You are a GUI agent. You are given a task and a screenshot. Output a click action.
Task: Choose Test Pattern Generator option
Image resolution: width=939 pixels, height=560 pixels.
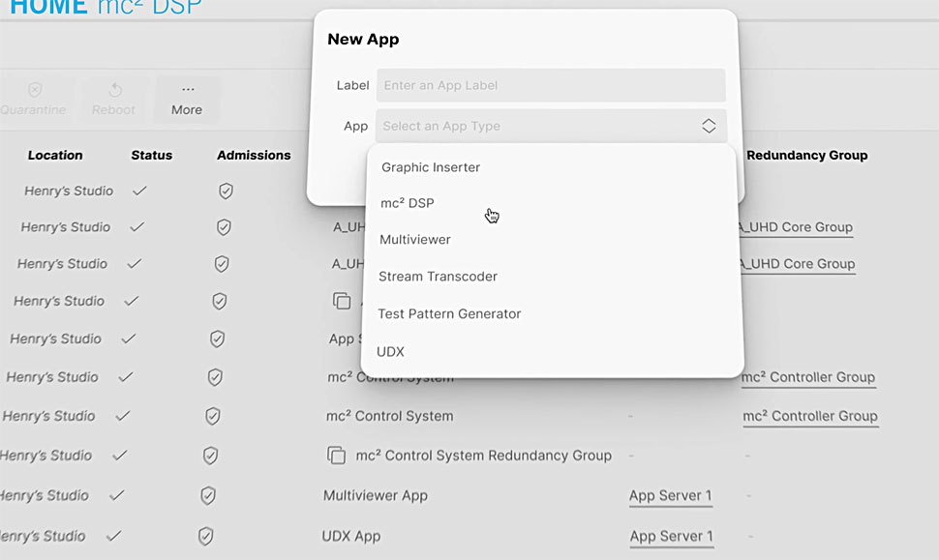(x=449, y=314)
